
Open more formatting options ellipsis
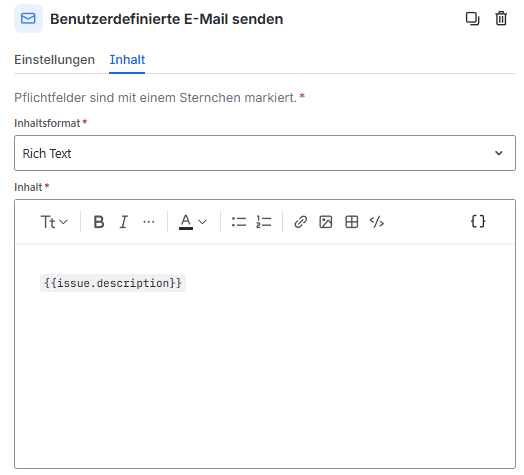click(149, 222)
